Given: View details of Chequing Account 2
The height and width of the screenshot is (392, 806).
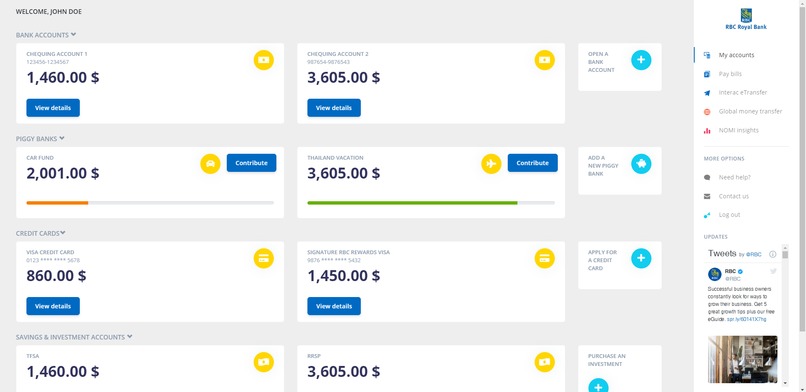Looking at the screenshot, I should (x=334, y=108).
